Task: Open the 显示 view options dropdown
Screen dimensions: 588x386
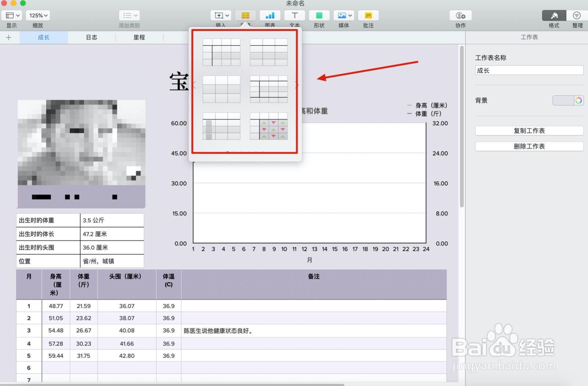Action: coord(12,15)
